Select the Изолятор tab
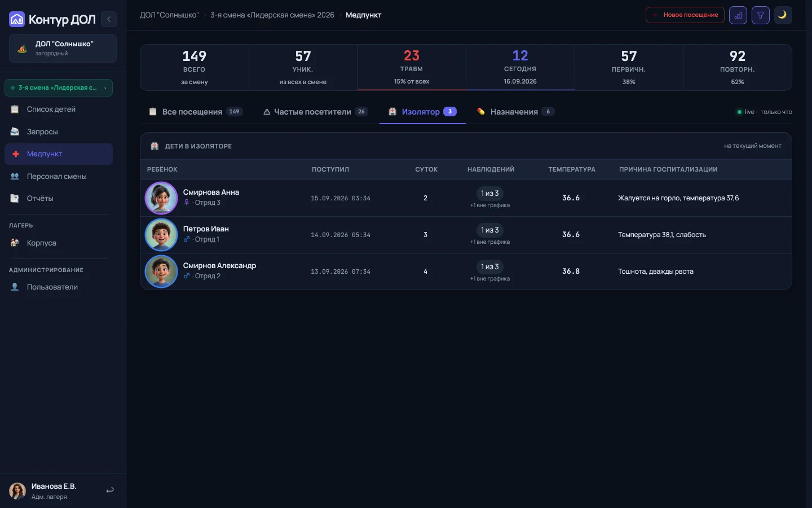Viewport: 812px width, 508px height. point(422,112)
